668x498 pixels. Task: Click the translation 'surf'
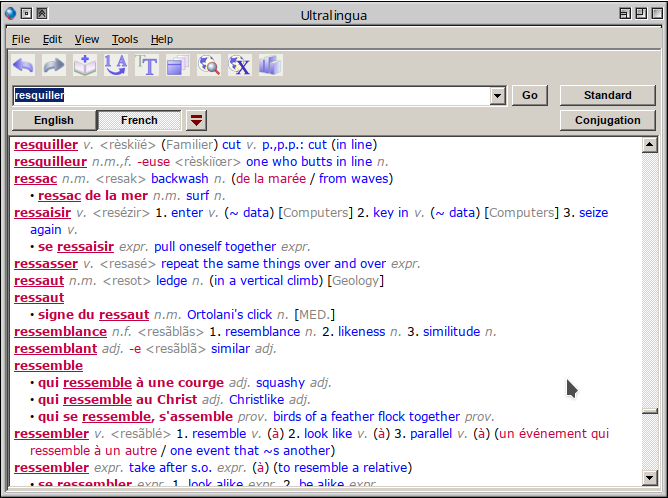click(198, 196)
